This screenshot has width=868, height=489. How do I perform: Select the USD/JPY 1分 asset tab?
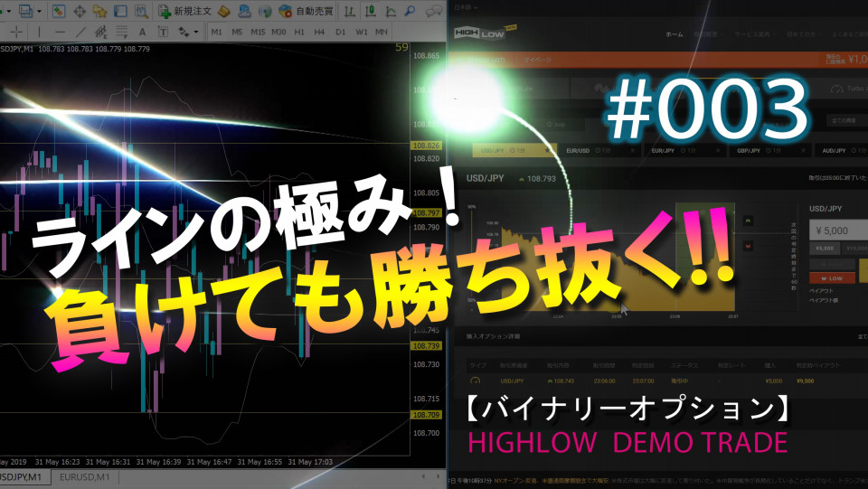pos(514,150)
